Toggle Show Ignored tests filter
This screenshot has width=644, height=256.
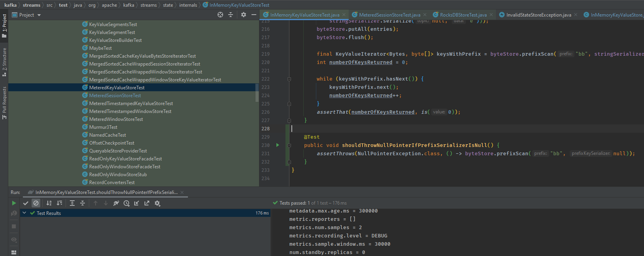coord(36,203)
